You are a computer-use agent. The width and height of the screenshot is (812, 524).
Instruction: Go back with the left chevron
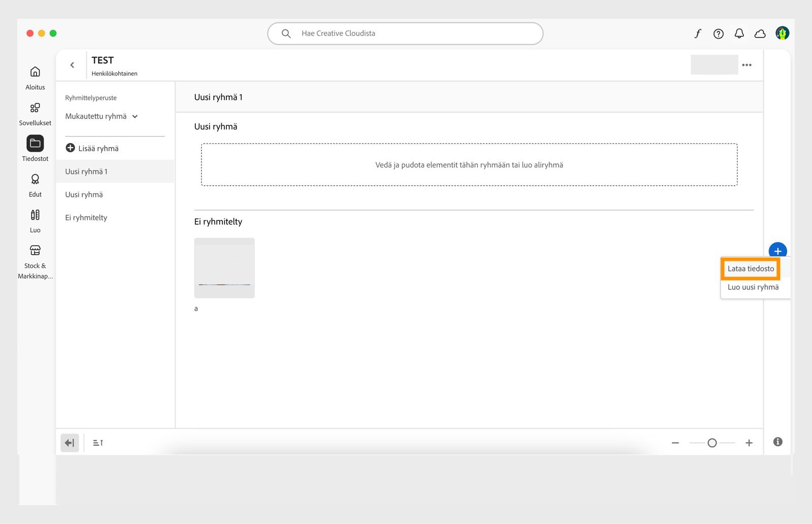(x=72, y=65)
